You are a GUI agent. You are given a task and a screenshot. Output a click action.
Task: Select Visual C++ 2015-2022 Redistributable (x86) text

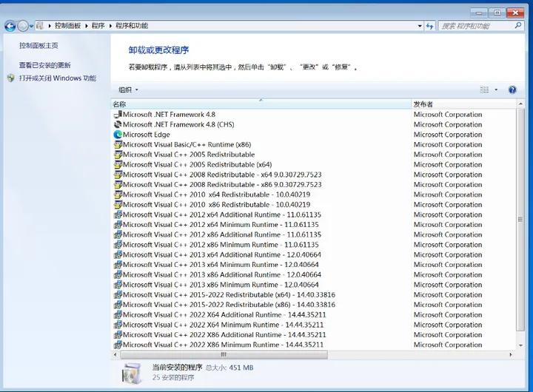tap(229, 305)
